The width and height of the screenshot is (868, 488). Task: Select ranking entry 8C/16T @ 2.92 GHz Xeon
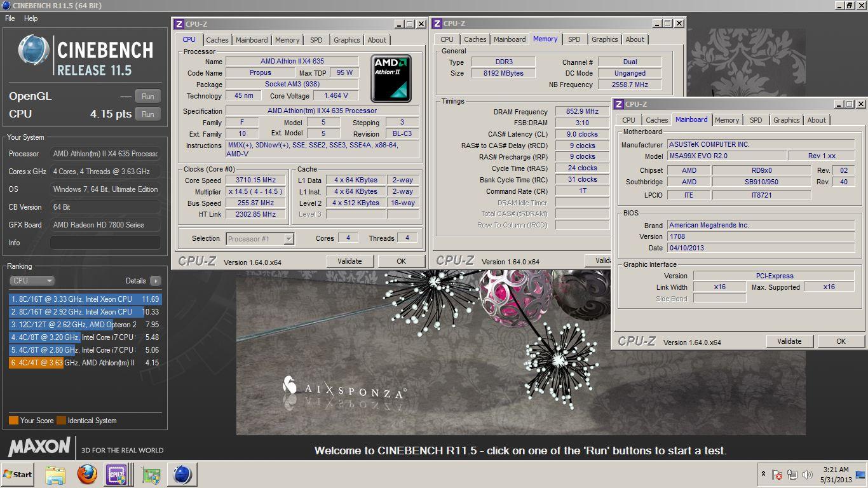[85, 311]
